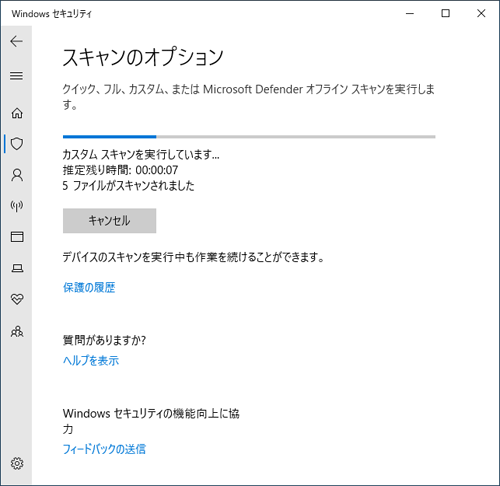
Task: Open the Home icon in sidebar
Action: point(17,113)
